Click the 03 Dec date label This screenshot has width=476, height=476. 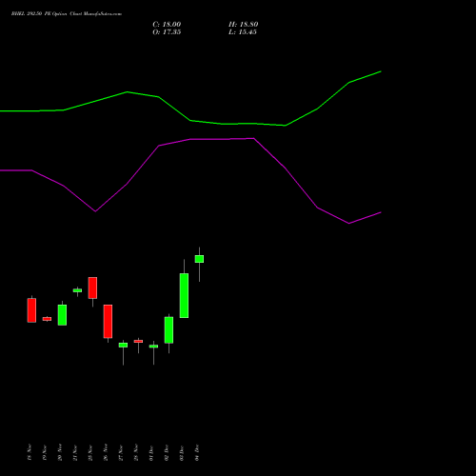pyautogui.click(x=182, y=452)
